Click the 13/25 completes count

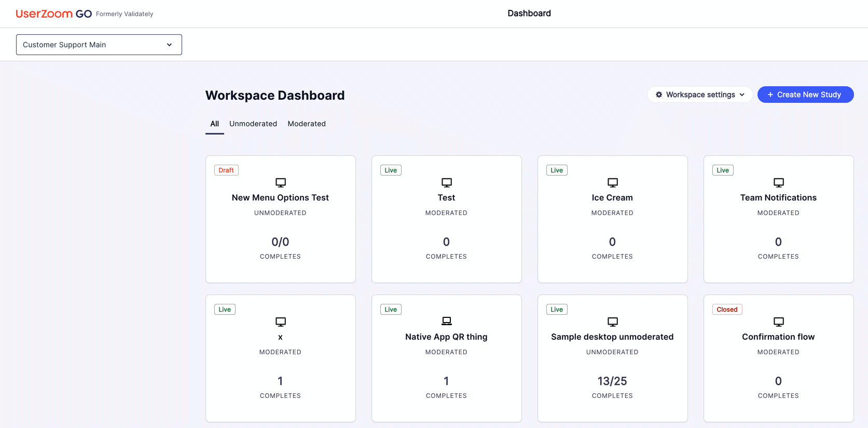(x=612, y=381)
